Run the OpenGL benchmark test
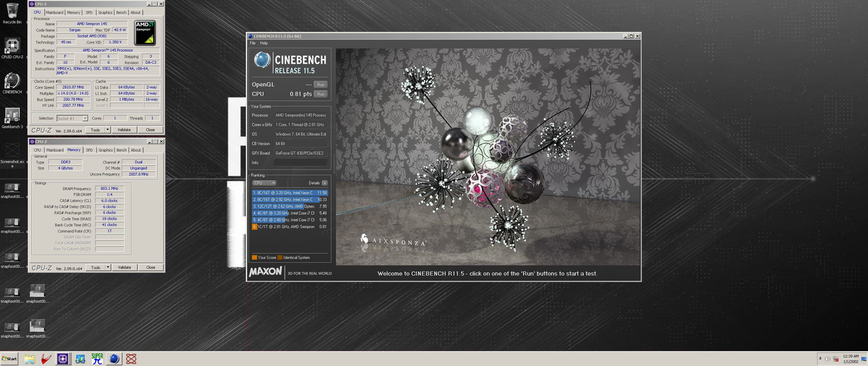Screen dimensions: 868x366 [x=321, y=84]
